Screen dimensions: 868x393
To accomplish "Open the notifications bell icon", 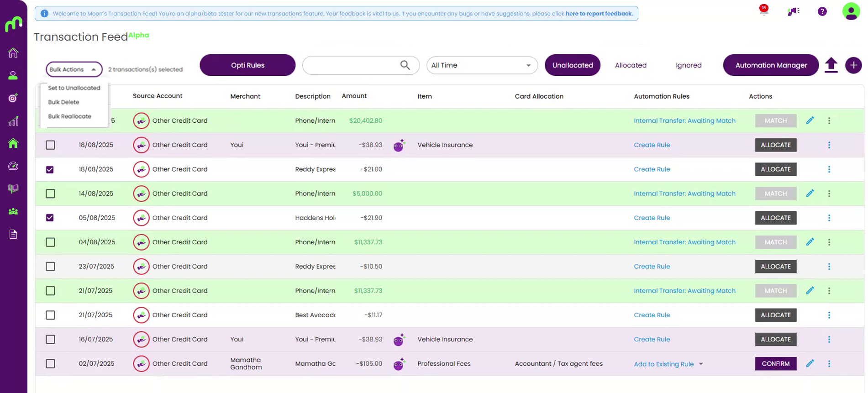I will [763, 11].
